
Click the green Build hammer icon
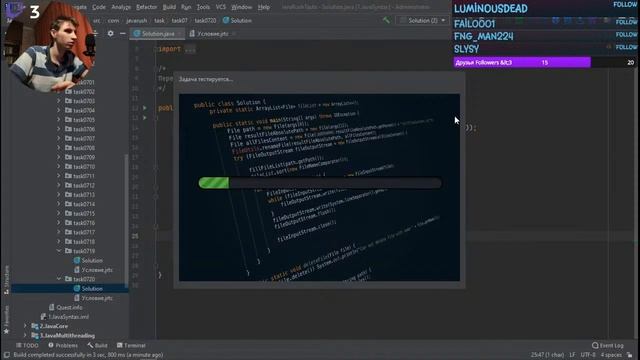386,20
